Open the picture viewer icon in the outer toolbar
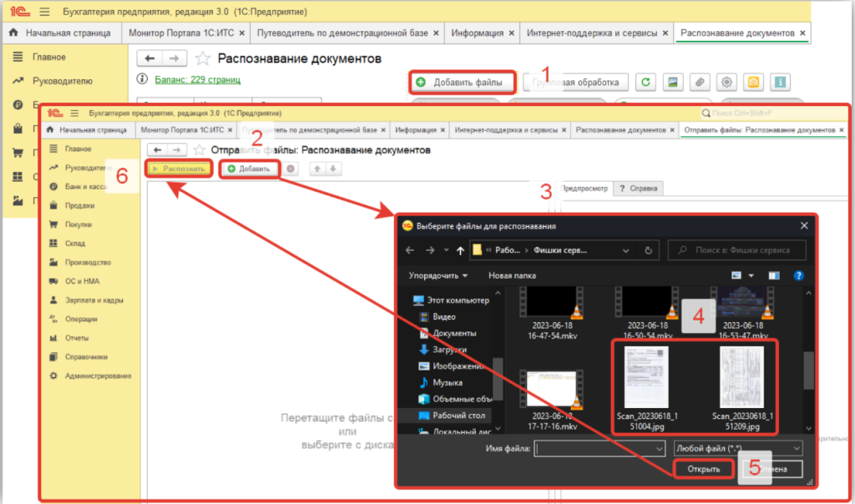855x504 pixels. (x=673, y=83)
